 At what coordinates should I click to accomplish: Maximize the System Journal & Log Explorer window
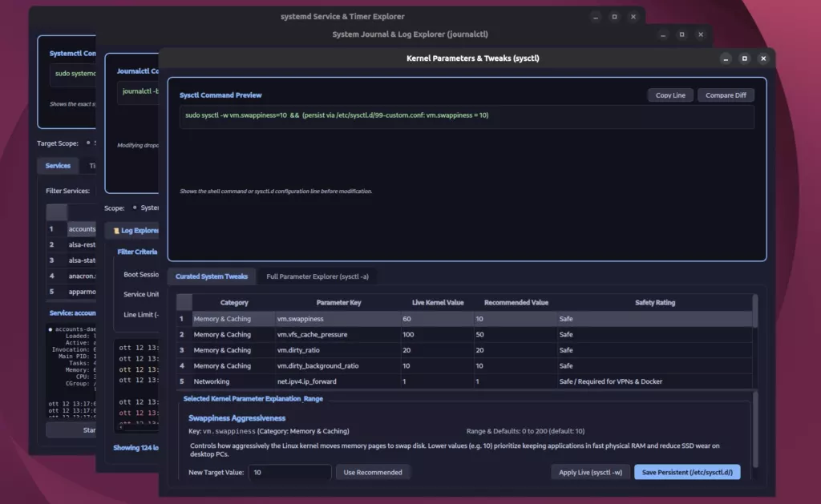681,34
